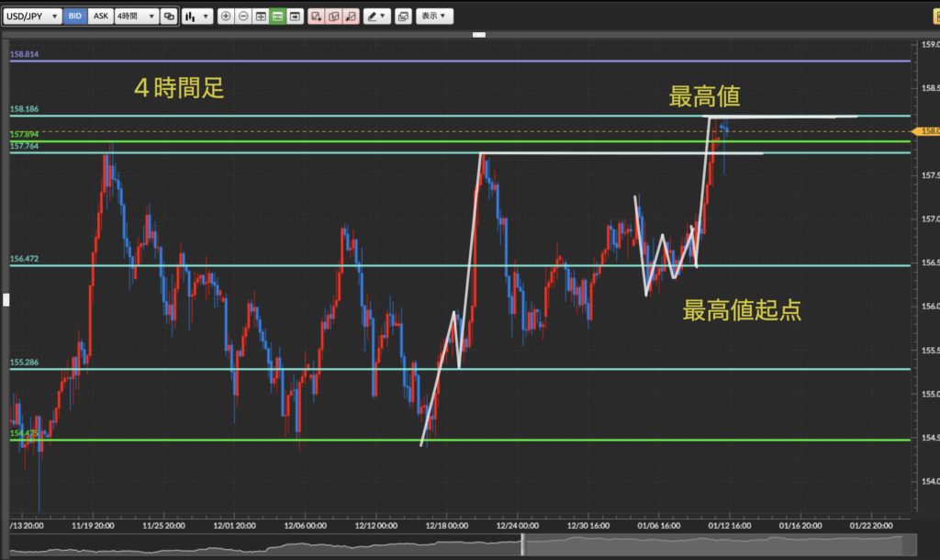
Task: Click the third pink order icon
Action: (x=350, y=17)
